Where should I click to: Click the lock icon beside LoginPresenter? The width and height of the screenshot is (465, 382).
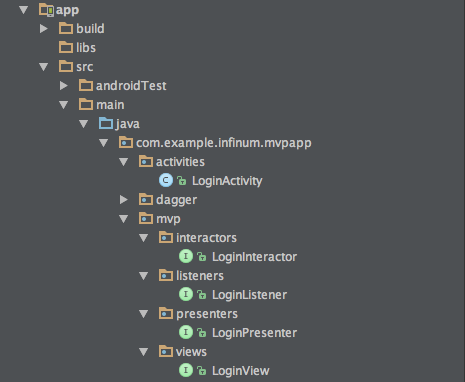tap(202, 333)
